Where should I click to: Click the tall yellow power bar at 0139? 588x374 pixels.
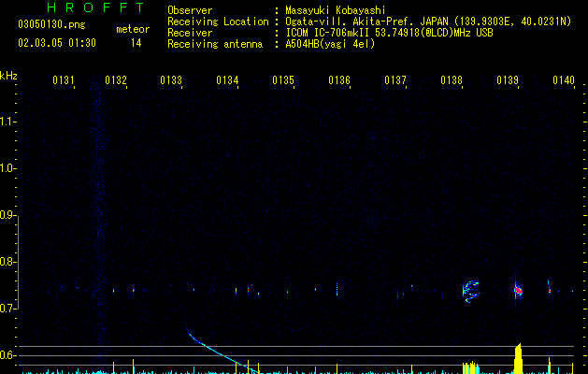(518, 359)
